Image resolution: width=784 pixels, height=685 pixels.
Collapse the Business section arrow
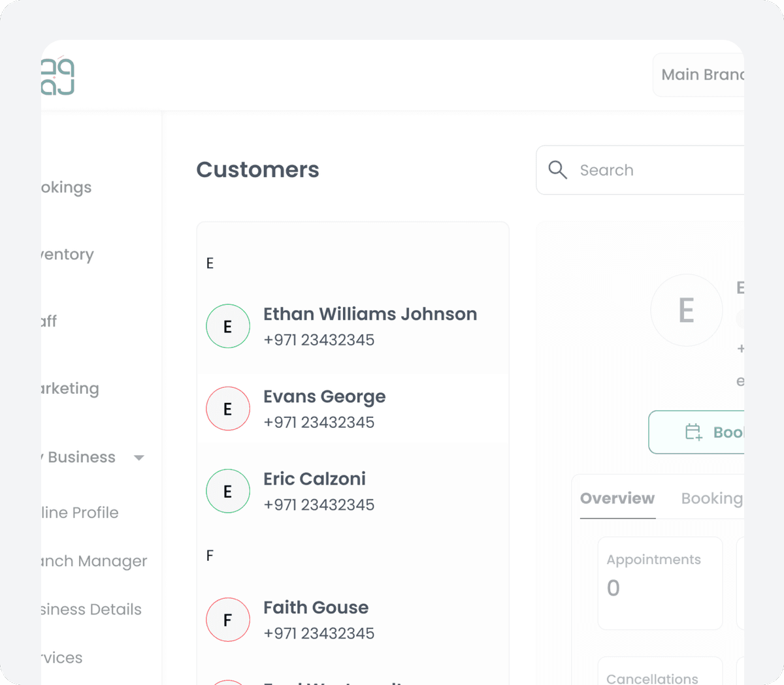coord(139,458)
